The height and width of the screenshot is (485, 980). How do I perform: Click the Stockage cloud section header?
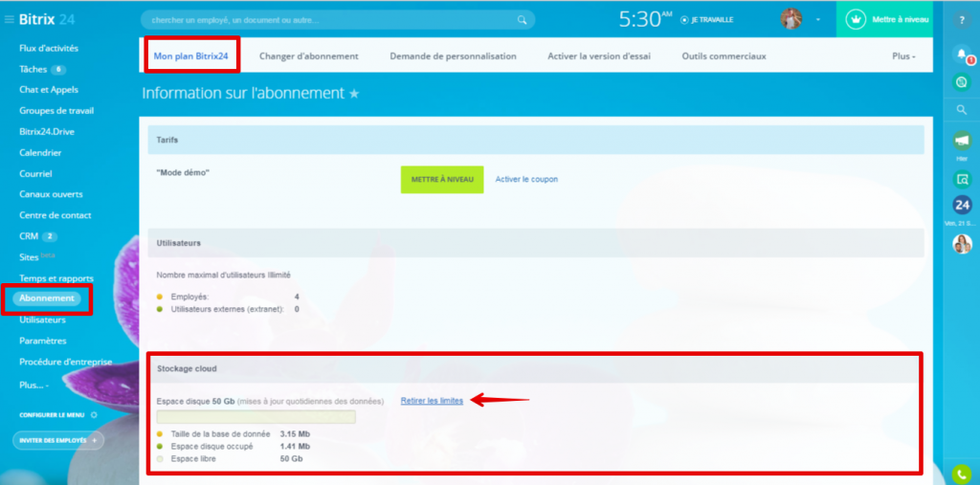pos(534,368)
